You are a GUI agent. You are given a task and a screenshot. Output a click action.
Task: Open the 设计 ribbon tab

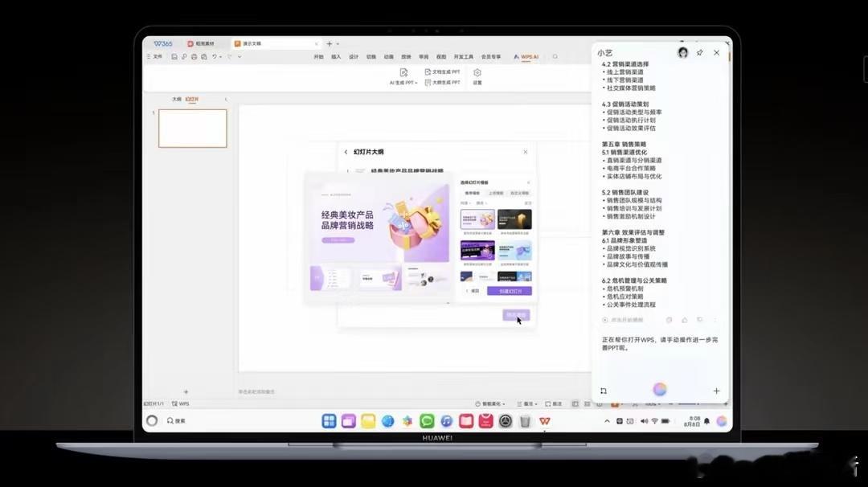354,56
